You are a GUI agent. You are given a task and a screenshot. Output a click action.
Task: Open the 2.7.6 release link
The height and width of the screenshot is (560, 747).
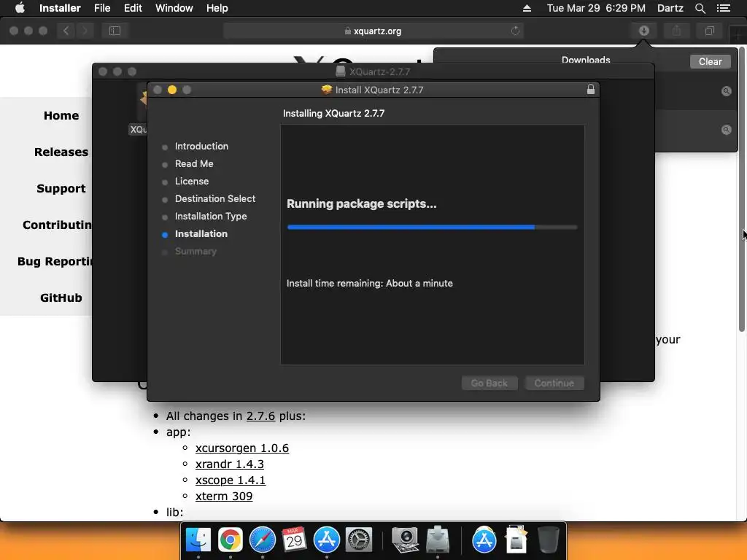[260, 416]
